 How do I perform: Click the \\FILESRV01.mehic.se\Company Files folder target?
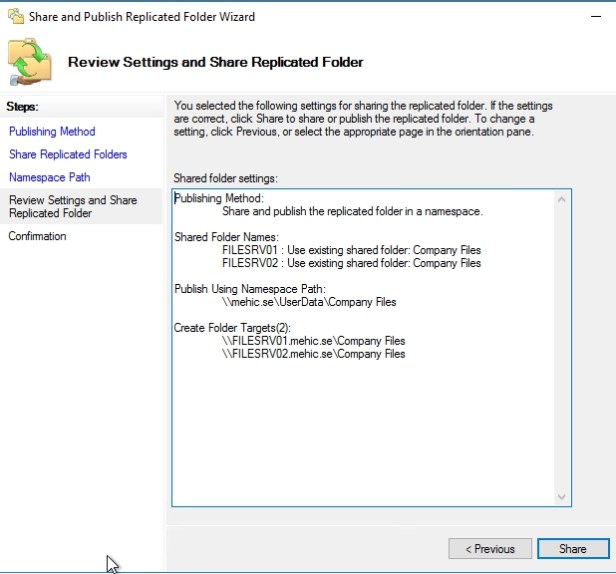[313, 341]
